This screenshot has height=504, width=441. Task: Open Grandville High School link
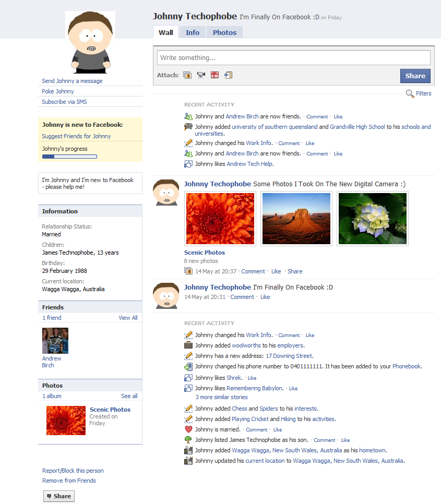tap(357, 127)
